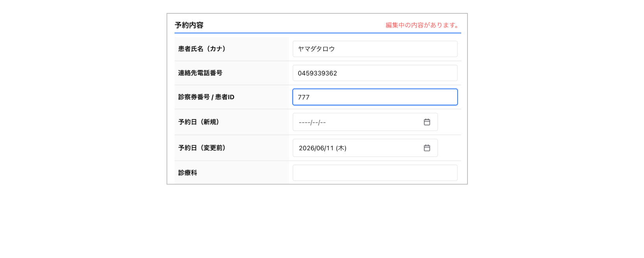644x258 pixels.
Task: Click the 予約内容 section heading
Action: [189, 25]
